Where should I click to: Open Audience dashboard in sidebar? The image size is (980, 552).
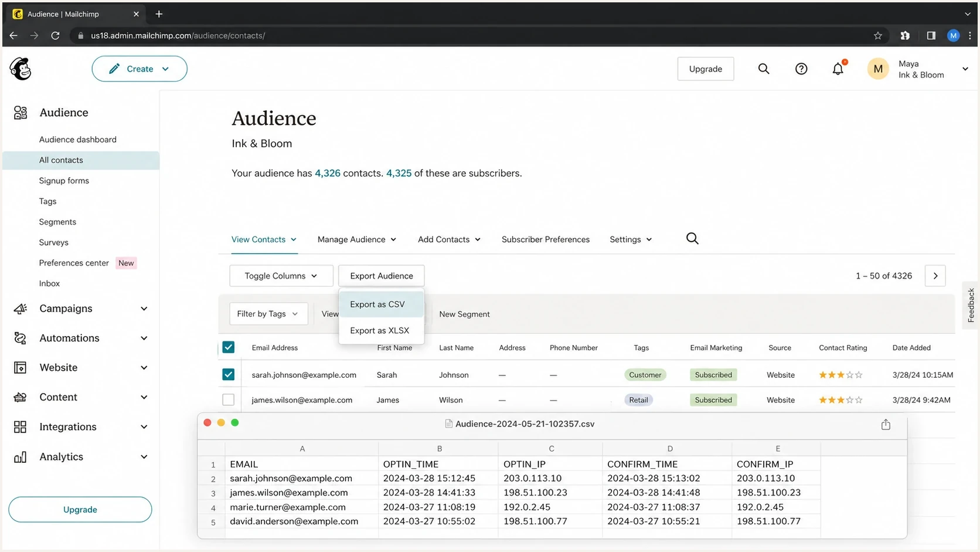click(x=78, y=140)
